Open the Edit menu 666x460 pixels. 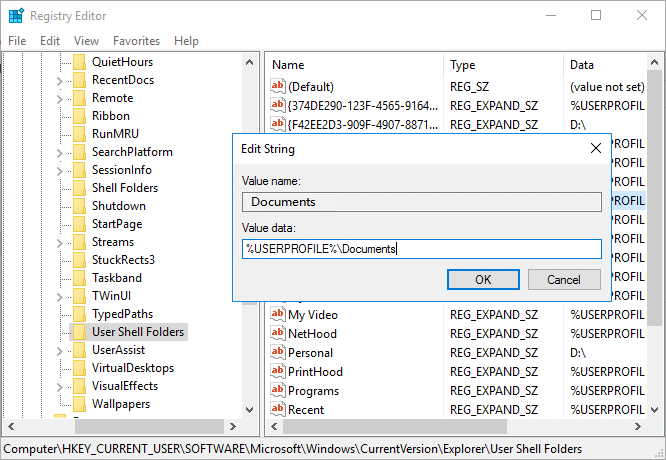click(50, 41)
